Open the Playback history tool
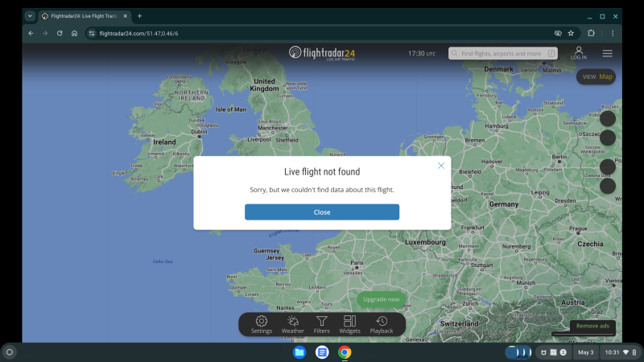This screenshot has height=362, width=644. coord(381,324)
